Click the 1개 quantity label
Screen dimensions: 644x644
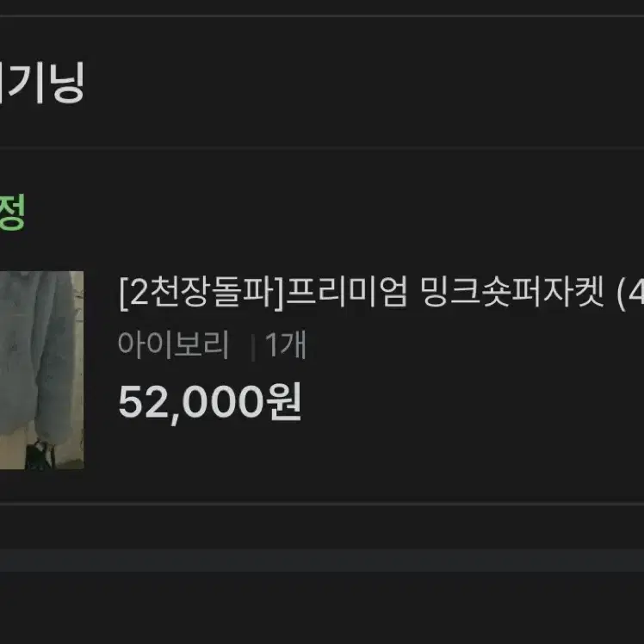286,344
